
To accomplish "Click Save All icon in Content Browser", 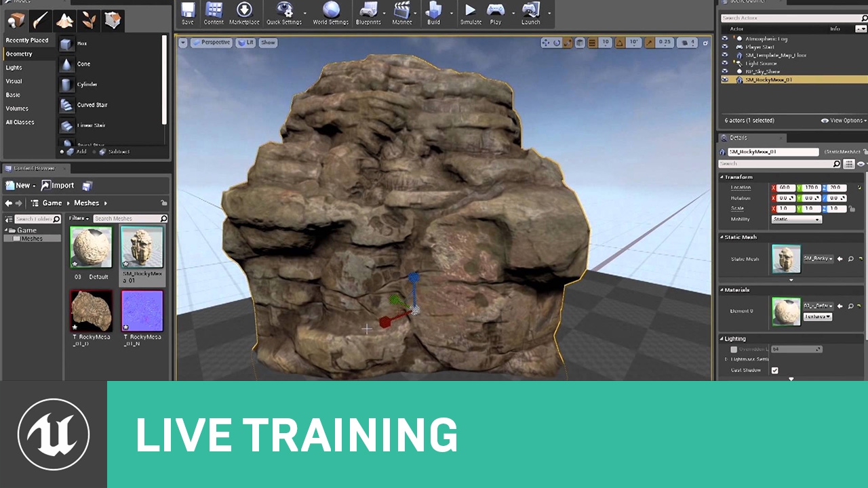I will [x=87, y=186].
